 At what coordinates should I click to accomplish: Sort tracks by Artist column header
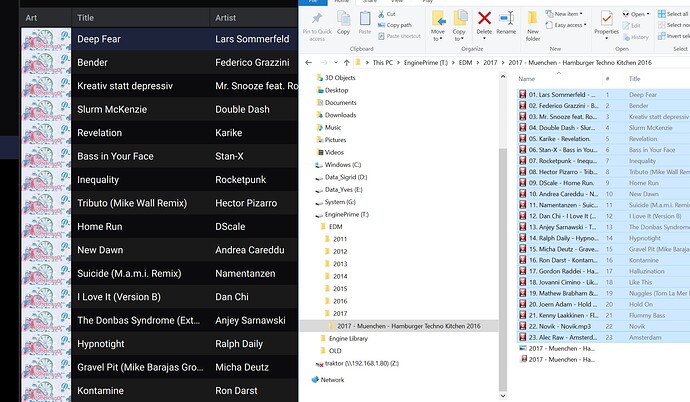pyautogui.click(x=225, y=18)
